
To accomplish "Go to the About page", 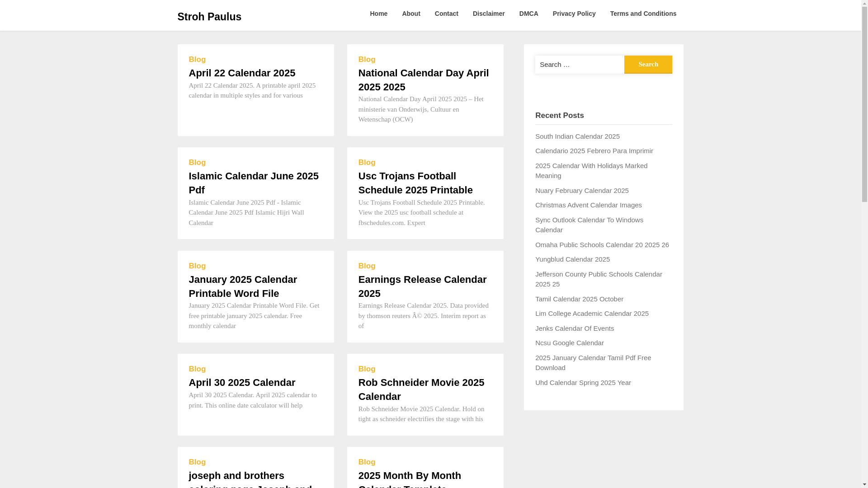I will click(410, 14).
